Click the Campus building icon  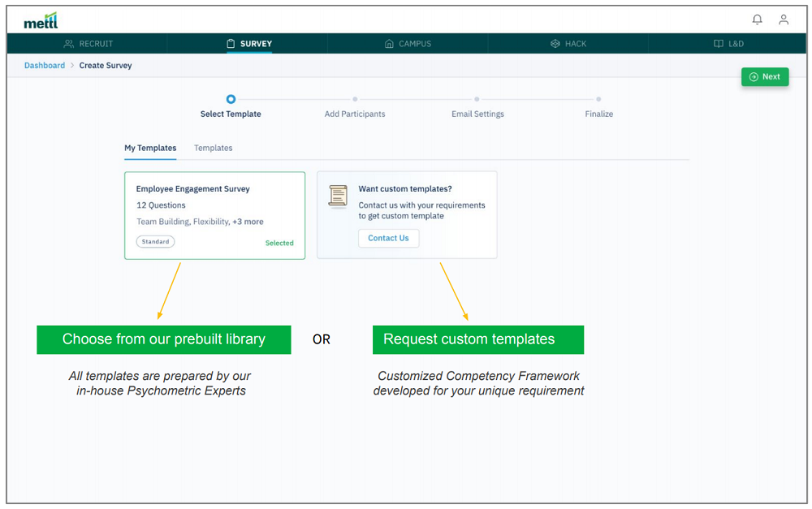click(388, 43)
